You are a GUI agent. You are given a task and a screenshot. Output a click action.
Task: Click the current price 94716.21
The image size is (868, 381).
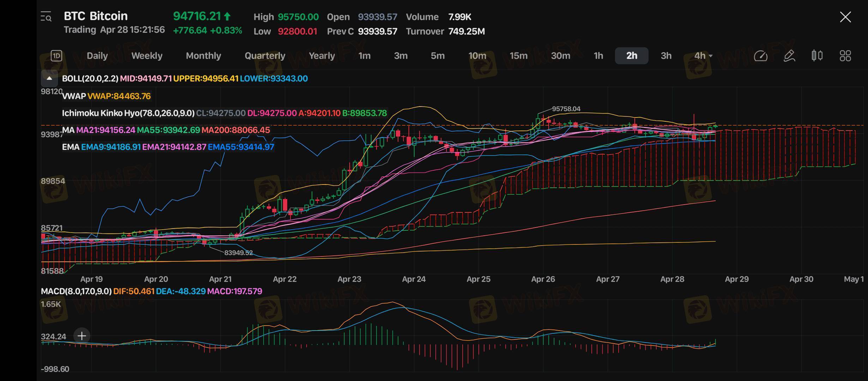[197, 16]
